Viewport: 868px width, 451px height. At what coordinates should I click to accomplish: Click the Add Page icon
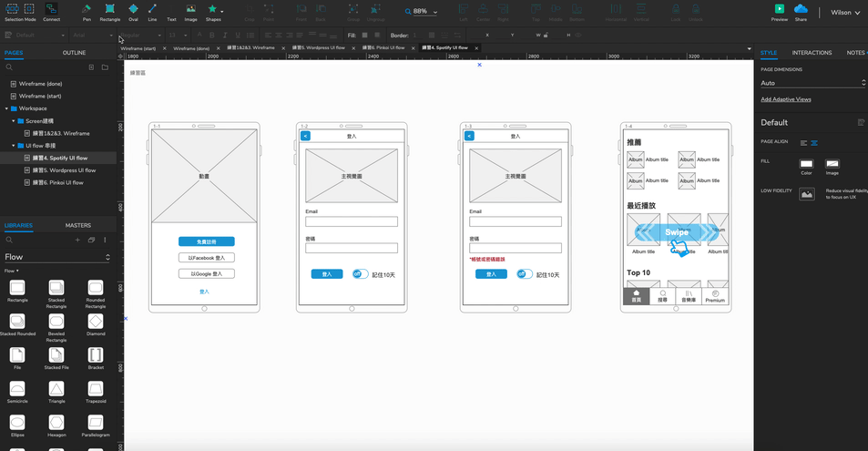click(x=91, y=67)
